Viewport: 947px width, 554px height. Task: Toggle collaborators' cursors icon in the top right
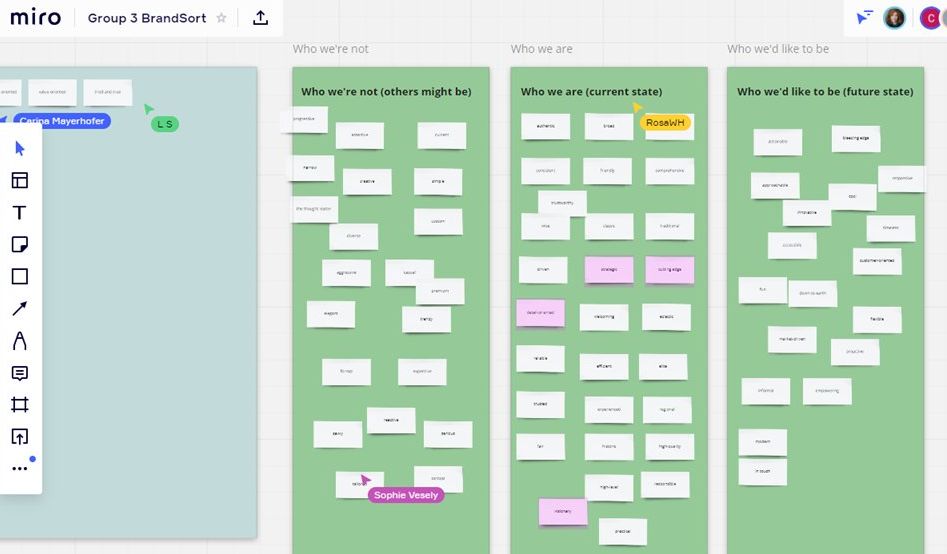pos(864,18)
